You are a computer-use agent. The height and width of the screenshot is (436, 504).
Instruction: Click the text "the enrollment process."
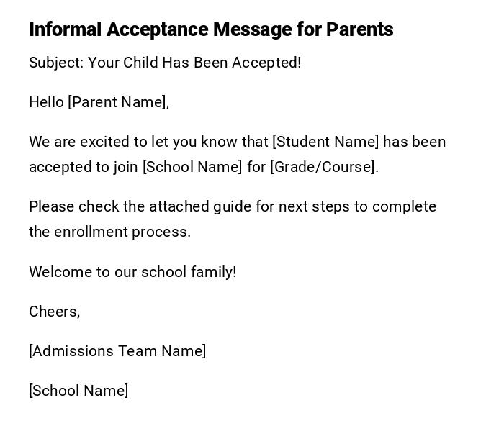point(109,232)
